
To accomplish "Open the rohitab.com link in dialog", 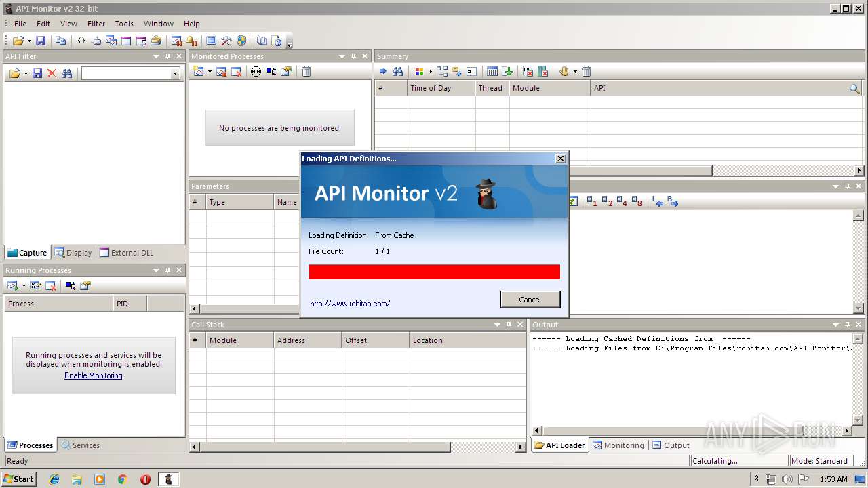I will (x=350, y=304).
